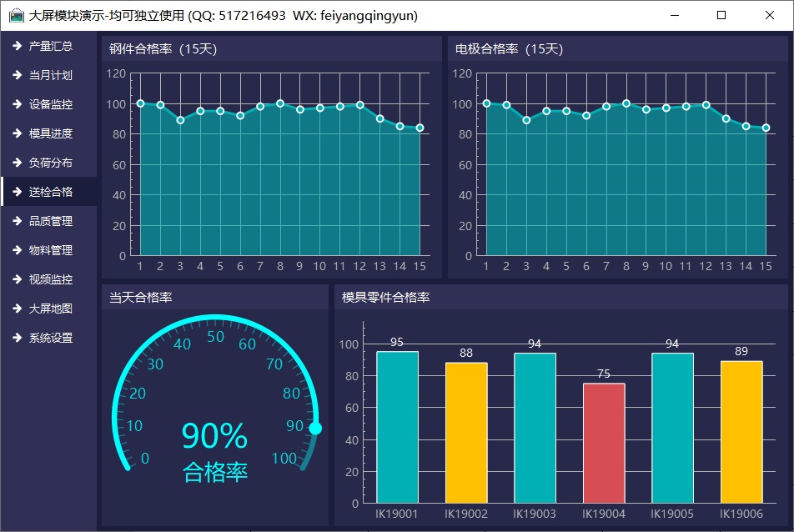Go to the 系统设置 page
The width and height of the screenshot is (794, 532).
(50, 338)
